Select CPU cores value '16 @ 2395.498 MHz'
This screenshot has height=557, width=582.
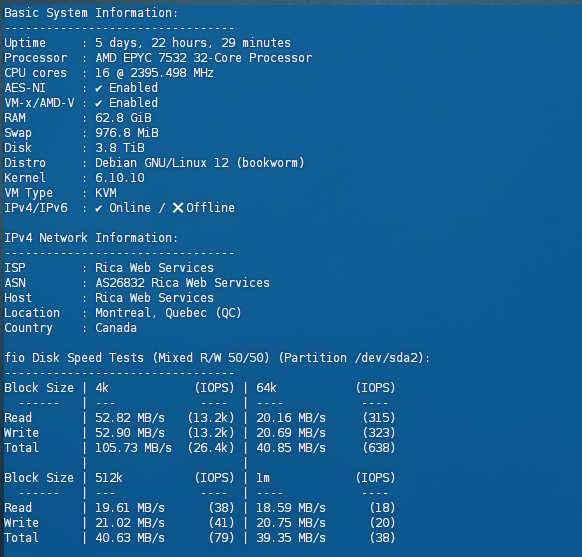pos(154,73)
